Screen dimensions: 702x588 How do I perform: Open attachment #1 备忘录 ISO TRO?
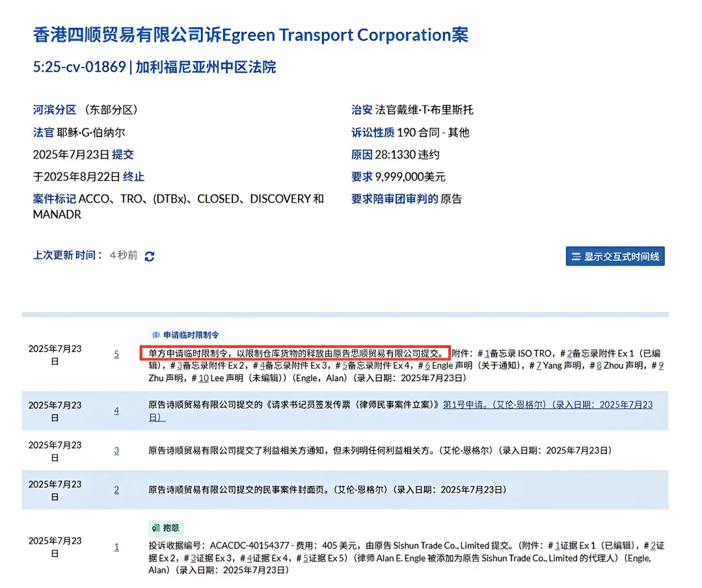(x=487, y=354)
